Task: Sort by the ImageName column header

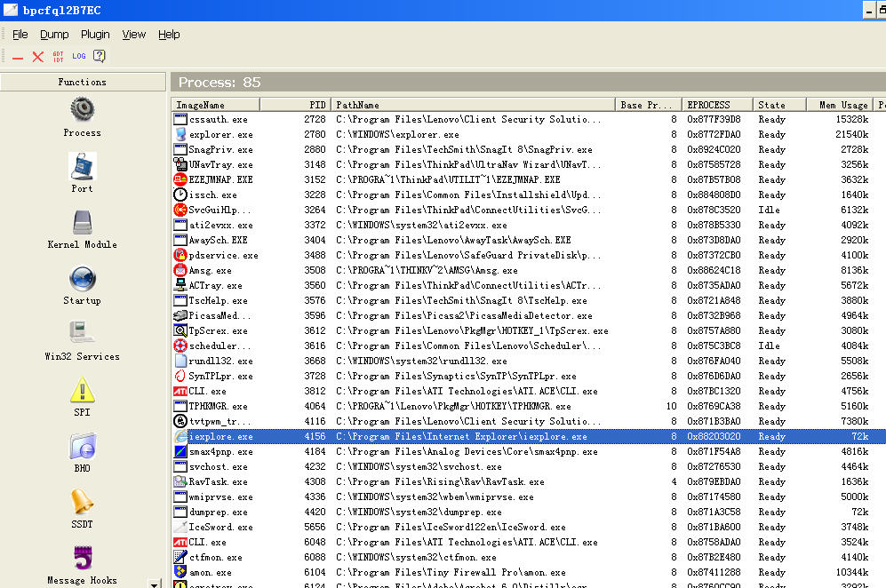Action: pos(215,105)
